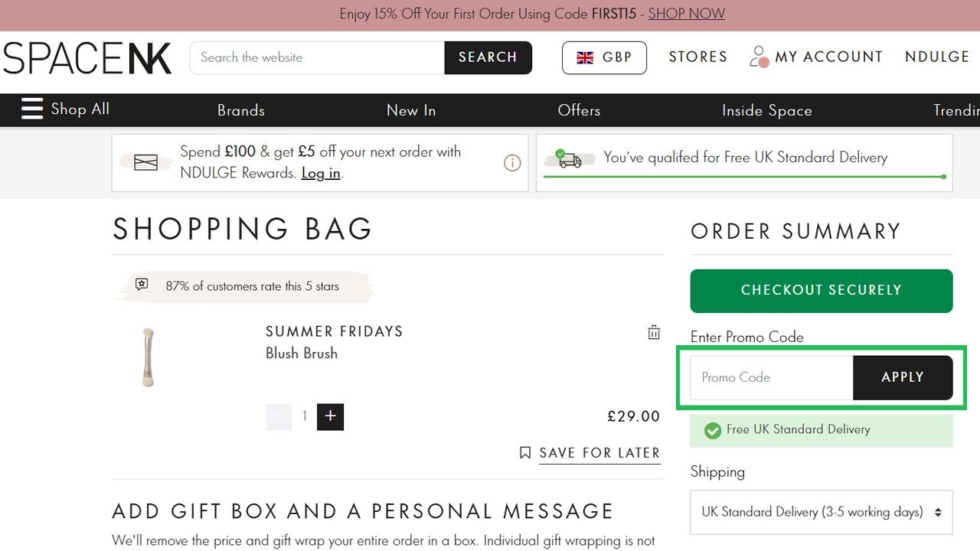Image resolution: width=980 pixels, height=551 pixels.
Task: Open the GBP currency selector
Action: pyautogui.click(x=604, y=57)
